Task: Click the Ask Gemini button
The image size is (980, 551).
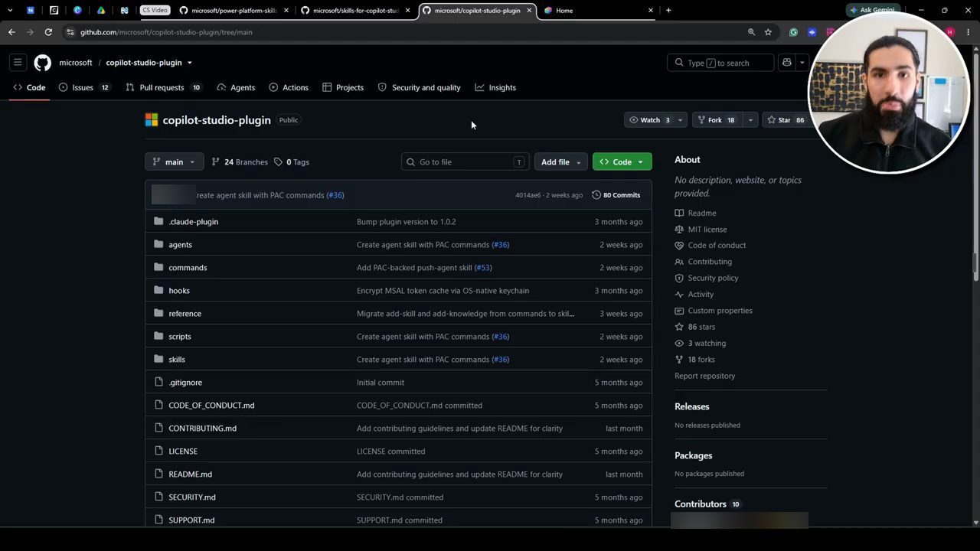Action: [872, 11]
